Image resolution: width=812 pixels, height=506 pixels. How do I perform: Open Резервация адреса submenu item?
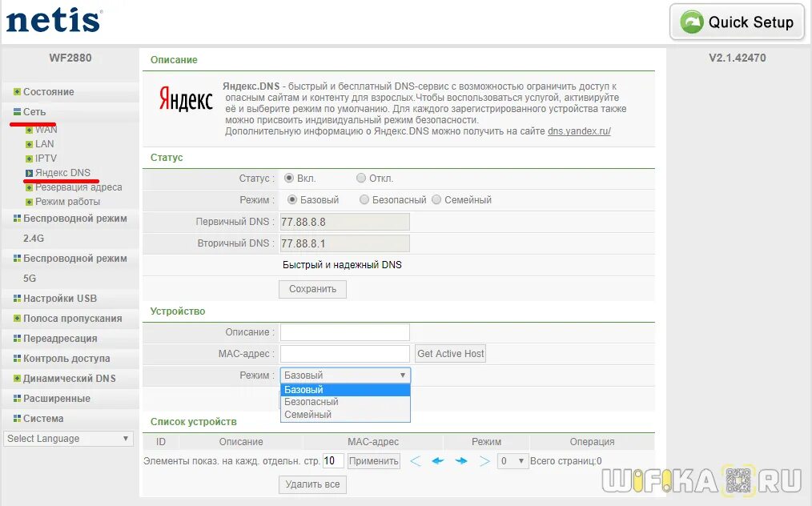(78, 187)
